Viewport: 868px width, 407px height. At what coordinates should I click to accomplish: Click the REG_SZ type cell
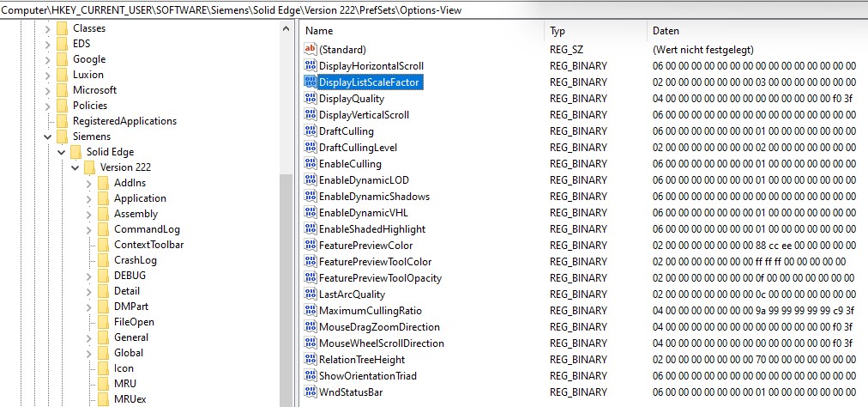(x=566, y=50)
